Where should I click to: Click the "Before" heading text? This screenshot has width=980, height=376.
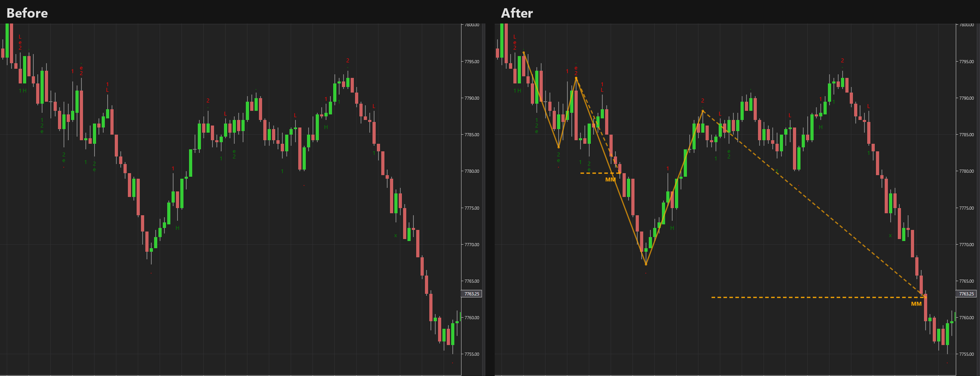coord(27,13)
